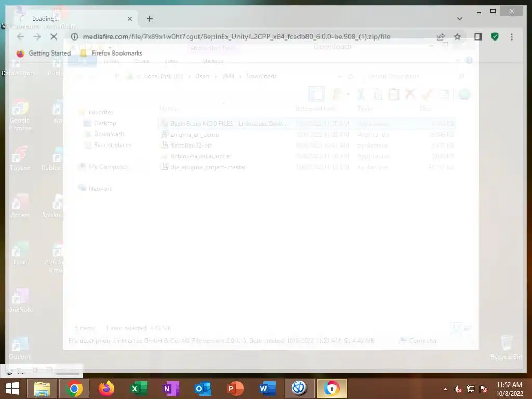Go forward in the Chrome browser
The image size is (532, 399).
(x=37, y=37)
